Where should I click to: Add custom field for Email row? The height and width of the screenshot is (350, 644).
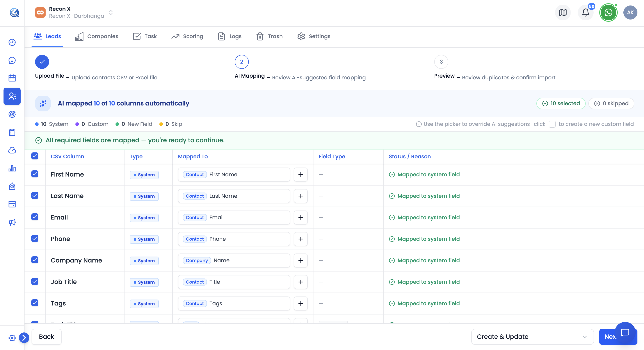[301, 218]
